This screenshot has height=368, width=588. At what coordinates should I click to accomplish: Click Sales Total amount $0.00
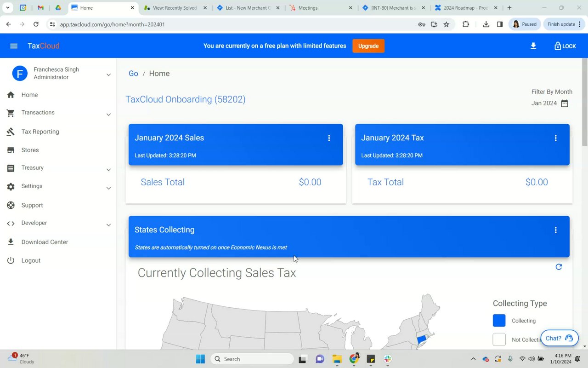coord(310,182)
